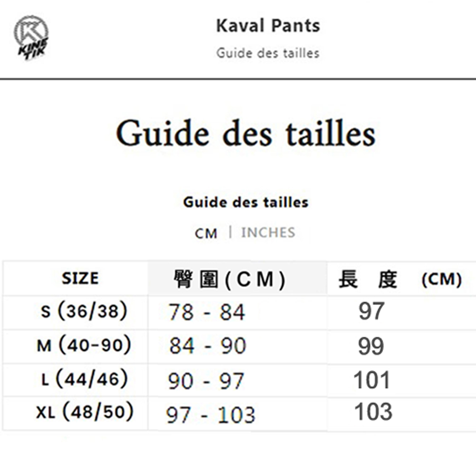476x476 pixels.
Task: Click the length value 101 cell
Action: pos(402,380)
